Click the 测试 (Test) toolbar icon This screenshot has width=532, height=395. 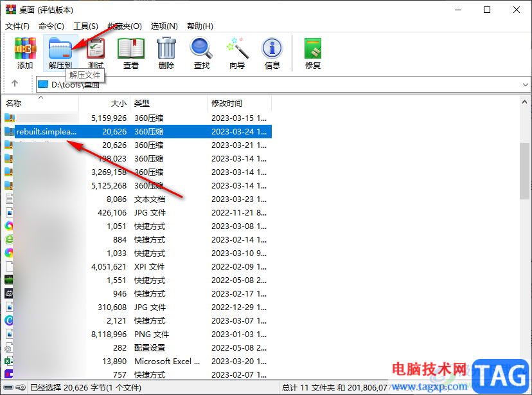tap(96, 53)
